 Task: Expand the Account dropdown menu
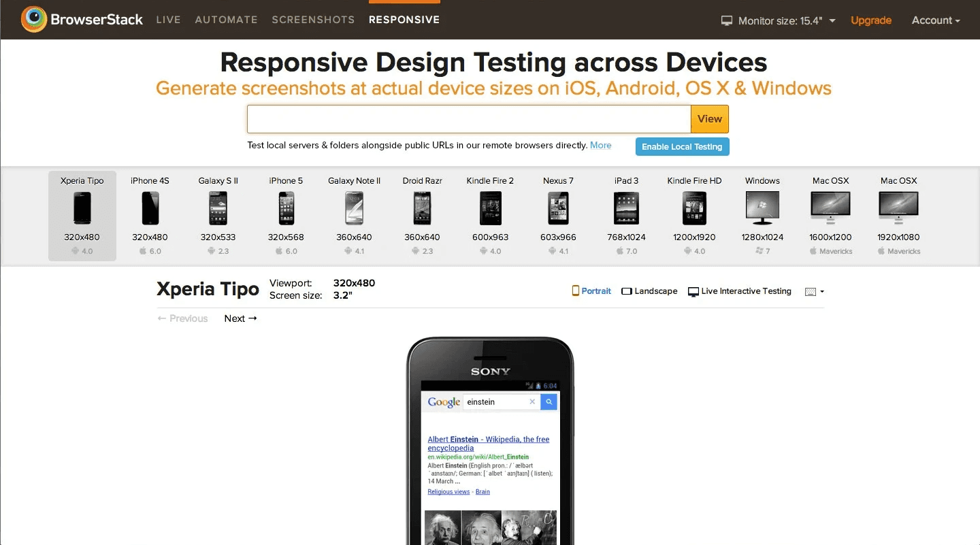[936, 20]
